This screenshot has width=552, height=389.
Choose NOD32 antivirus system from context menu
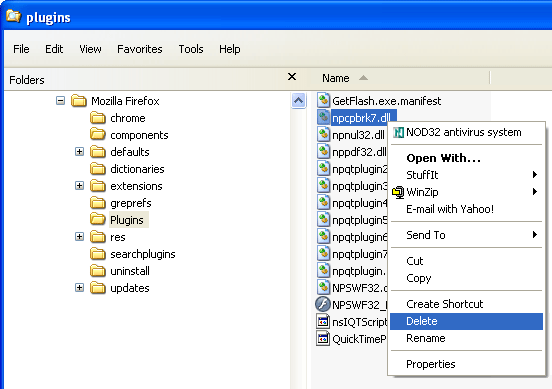coord(466,132)
